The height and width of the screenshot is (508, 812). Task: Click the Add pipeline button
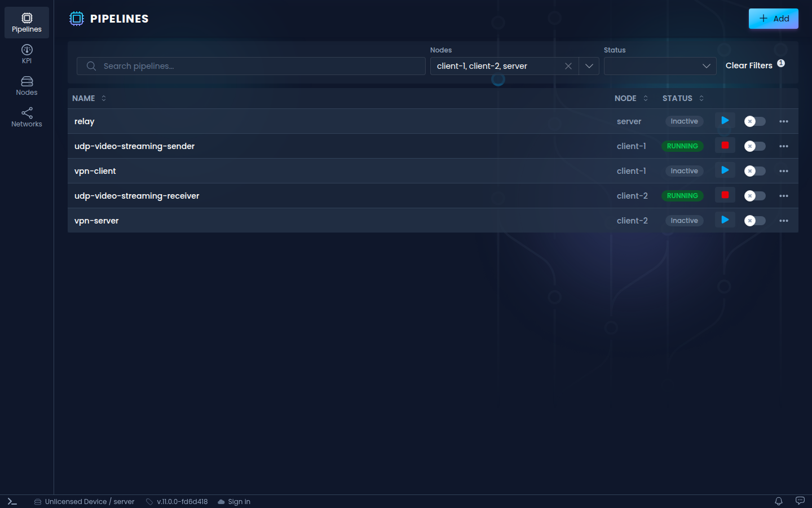773,19
